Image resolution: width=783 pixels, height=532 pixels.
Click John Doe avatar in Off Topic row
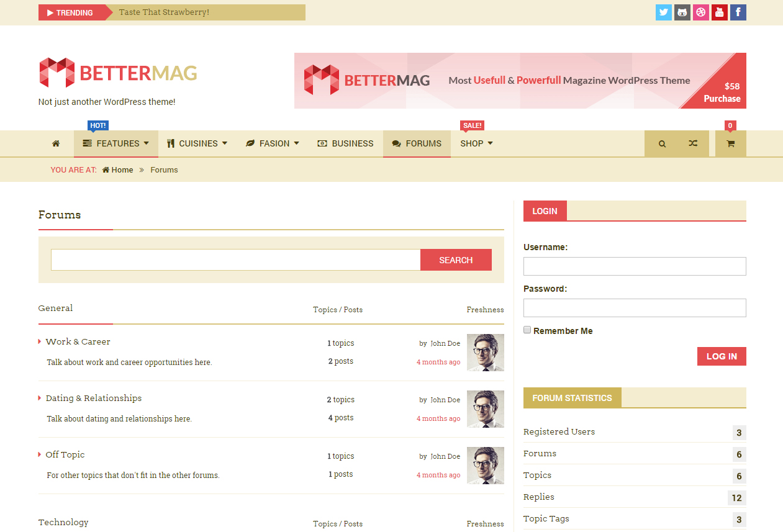[485, 466]
